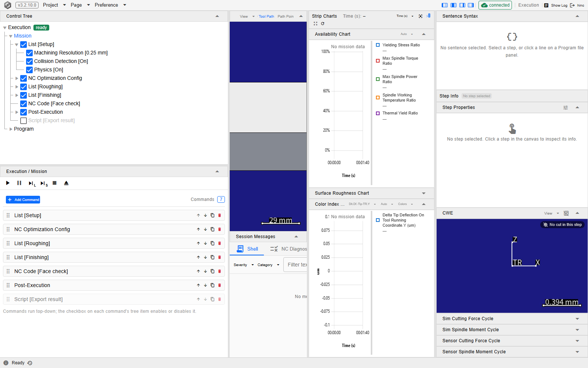
Task: Expand the Program tree node
Action: tap(11, 129)
